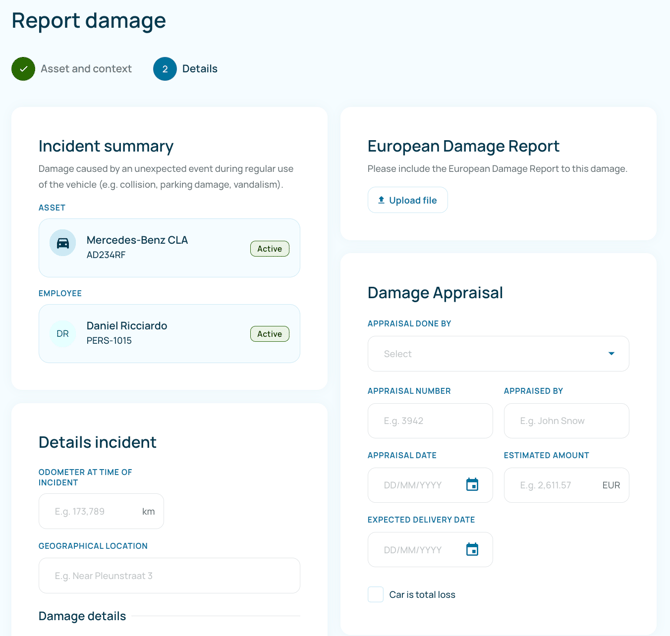This screenshot has width=670, height=636.
Task: Click the Expected Delivery Date input
Action: tap(430, 549)
